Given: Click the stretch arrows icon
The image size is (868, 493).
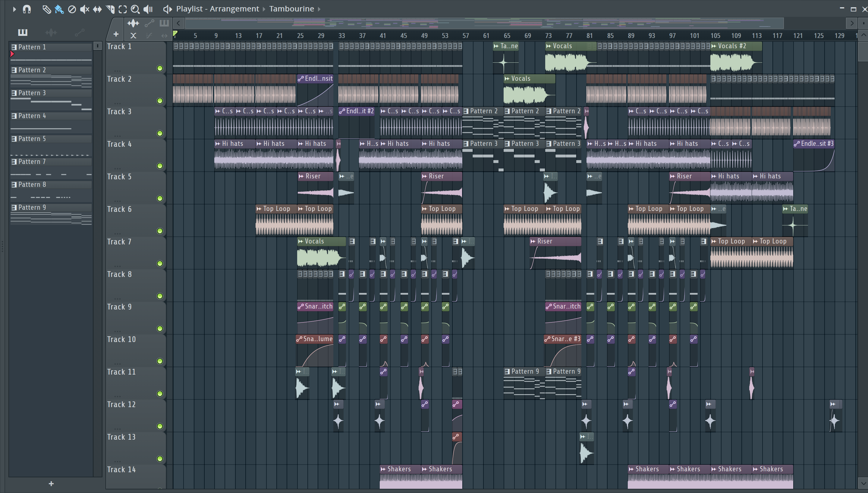Looking at the screenshot, I should click(164, 35).
